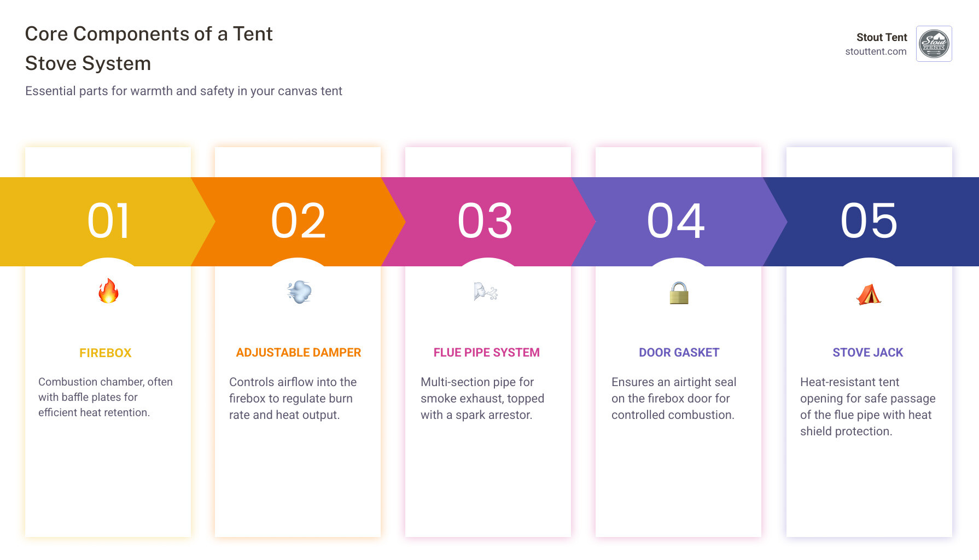Open the stouttent.com link
The height and width of the screenshot is (560, 979).
[x=876, y=51]
